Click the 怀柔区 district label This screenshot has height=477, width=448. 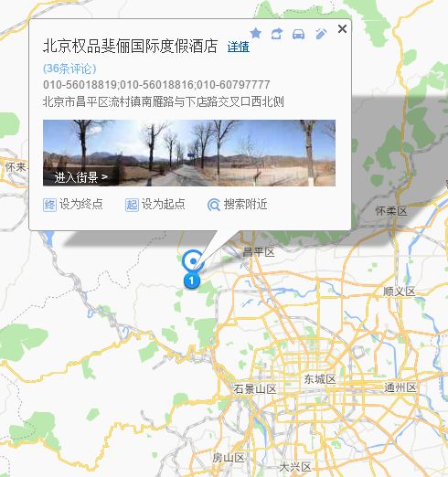point(391,211)
